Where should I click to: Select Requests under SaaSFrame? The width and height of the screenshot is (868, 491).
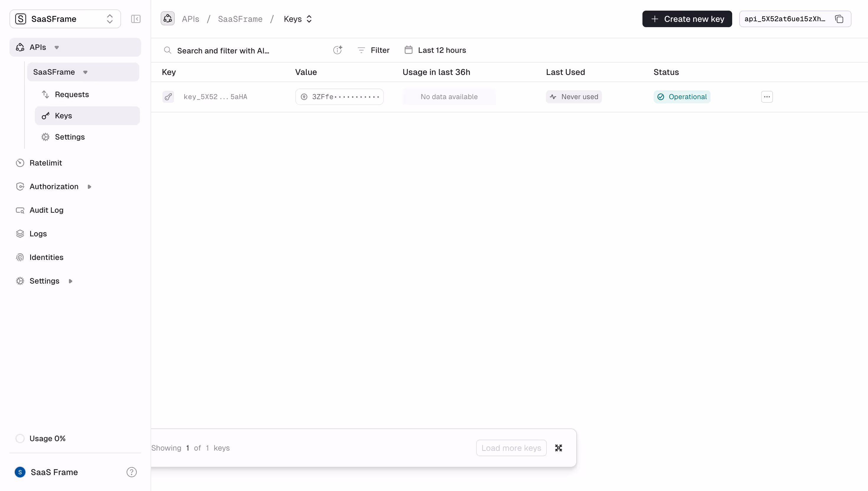pos(71,94)
